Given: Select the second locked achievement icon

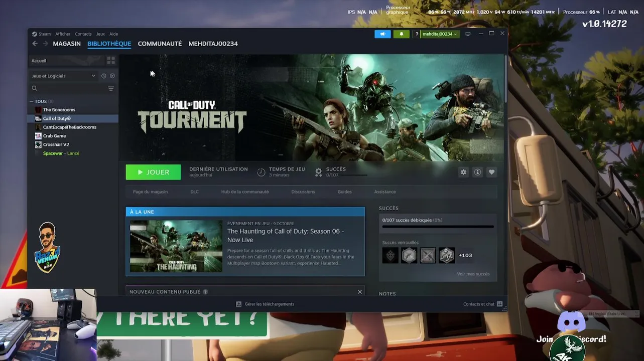Looking at the screenshot, I should (409, 255).
